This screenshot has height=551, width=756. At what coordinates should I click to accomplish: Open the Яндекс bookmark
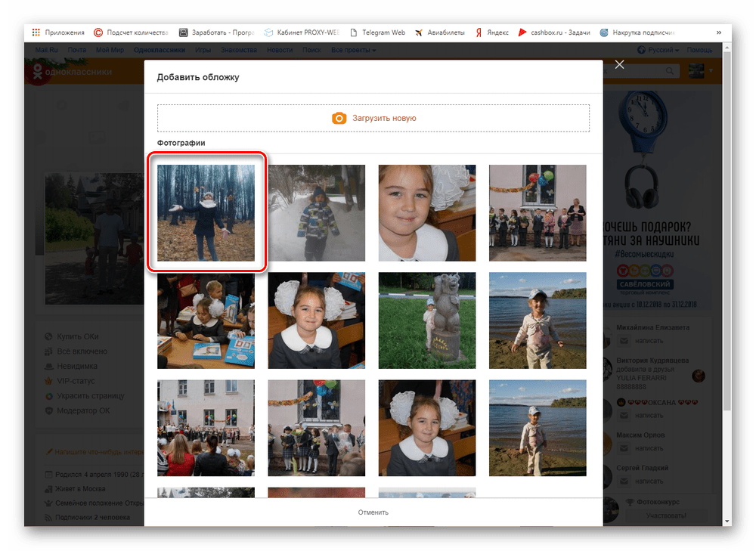pos(492,33)
